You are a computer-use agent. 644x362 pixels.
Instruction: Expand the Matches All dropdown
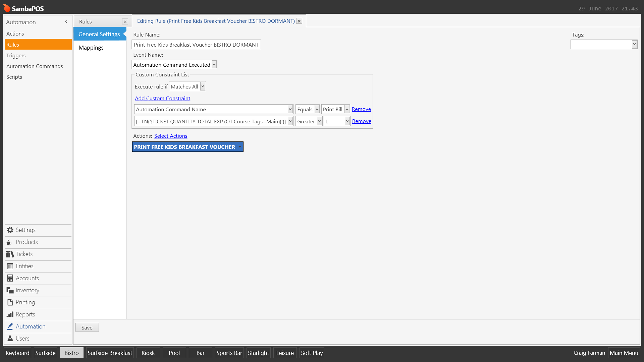click(203, 86)
